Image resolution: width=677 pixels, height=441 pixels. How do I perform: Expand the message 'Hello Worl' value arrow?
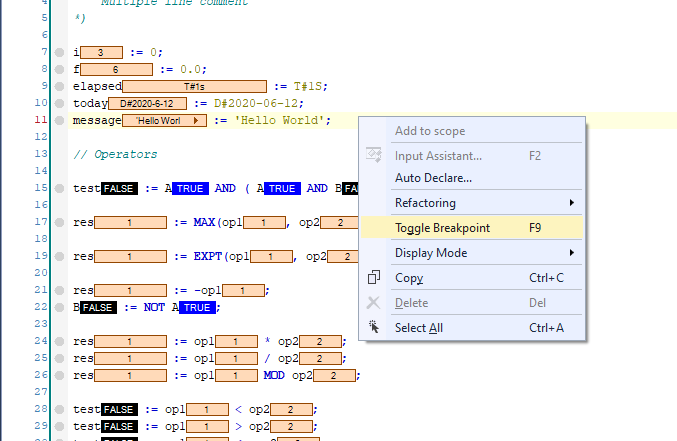point(196,120)
